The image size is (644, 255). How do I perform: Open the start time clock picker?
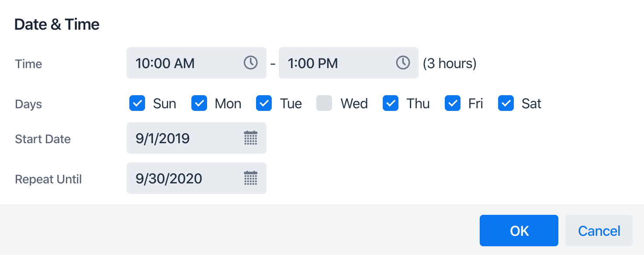250,63
